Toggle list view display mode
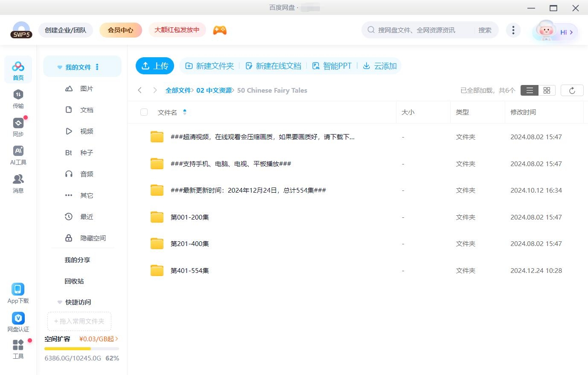 [x=529, y=90]
